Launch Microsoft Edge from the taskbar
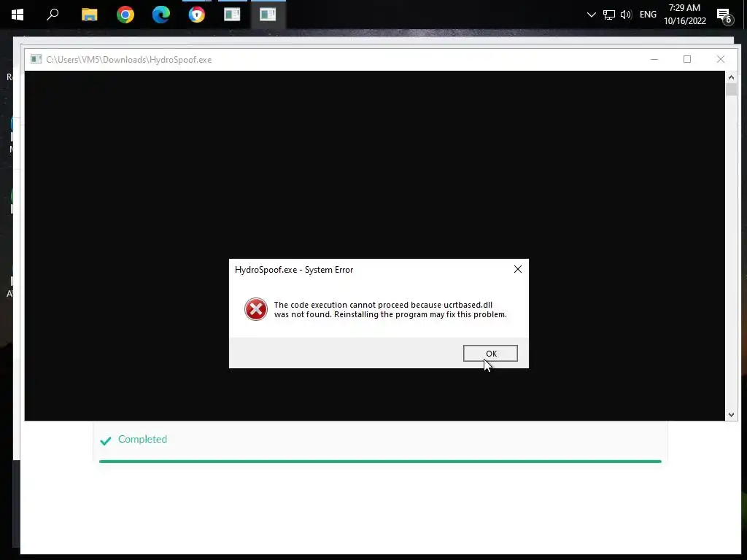The height and width of the screenshot is (560, 747). pos(161,15)
